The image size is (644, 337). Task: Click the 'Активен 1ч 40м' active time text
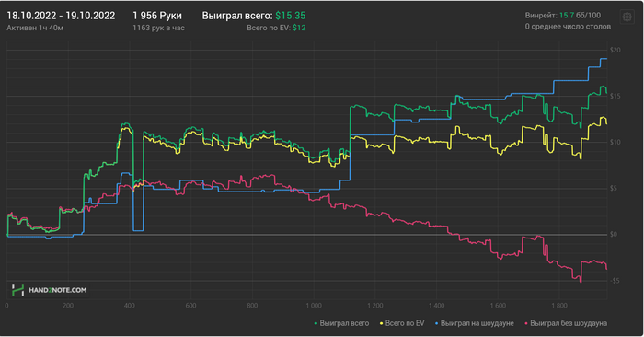pos(35,28)
